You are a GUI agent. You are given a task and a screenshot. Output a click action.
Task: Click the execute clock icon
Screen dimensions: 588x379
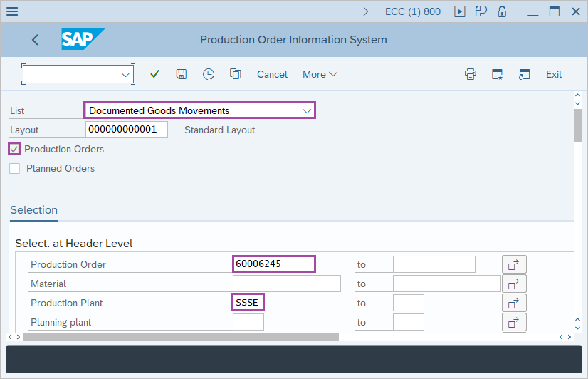click(x=209, y=74)
